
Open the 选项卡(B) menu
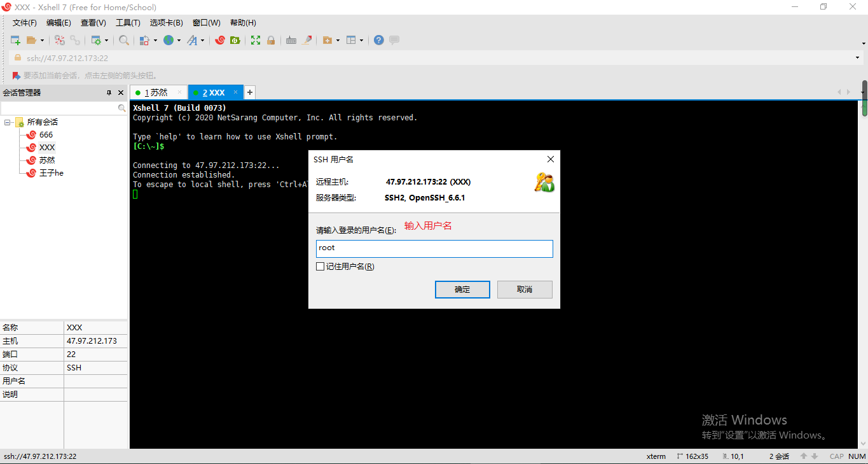pyautogui.click(x=166, y=23)
